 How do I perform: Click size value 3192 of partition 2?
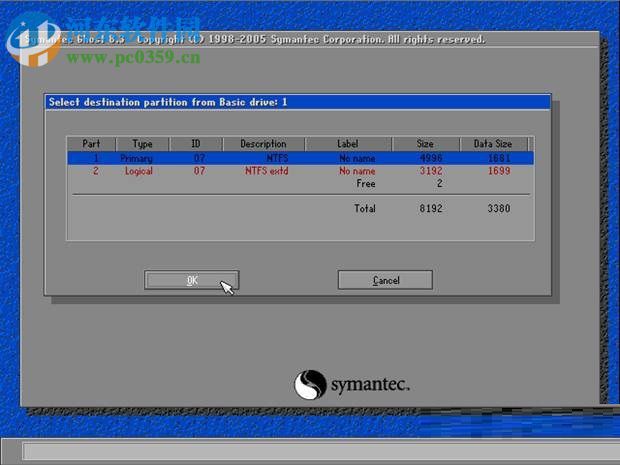pyautogui.click(x=431, y=171)
